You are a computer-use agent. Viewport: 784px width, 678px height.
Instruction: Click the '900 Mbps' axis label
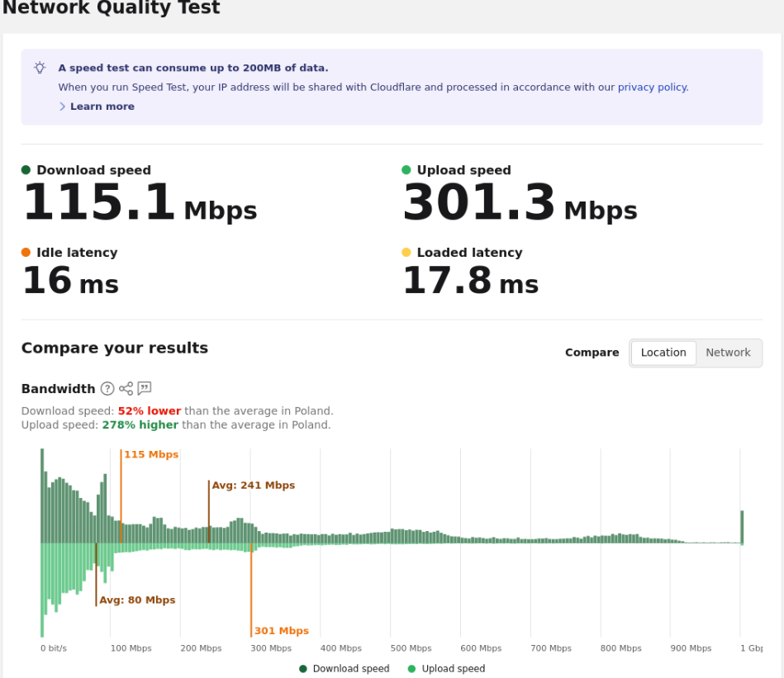691,648
